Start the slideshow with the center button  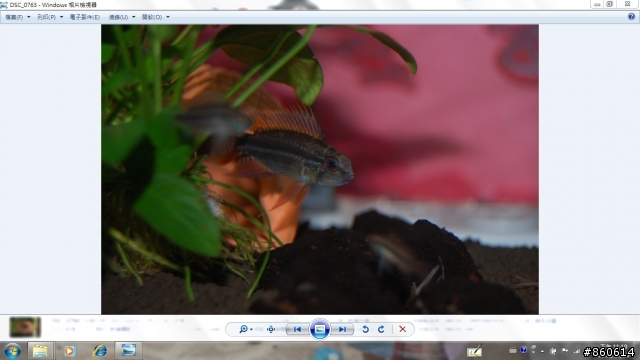[x=320, y=329]
